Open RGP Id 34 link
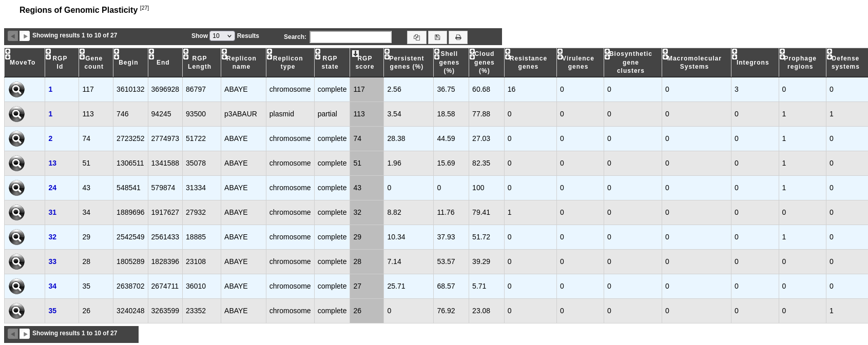This screenshot has height=345, width=868. [x=52, y=286]
